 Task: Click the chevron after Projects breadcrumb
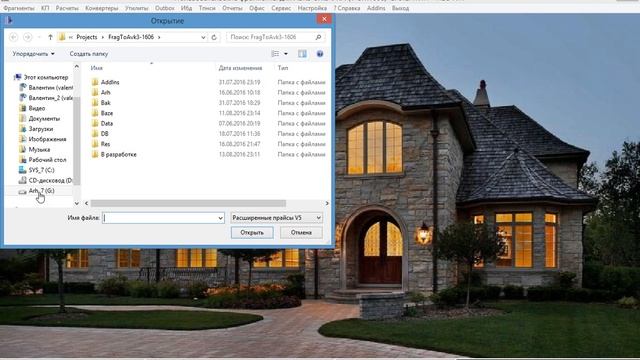coord(102,37)
